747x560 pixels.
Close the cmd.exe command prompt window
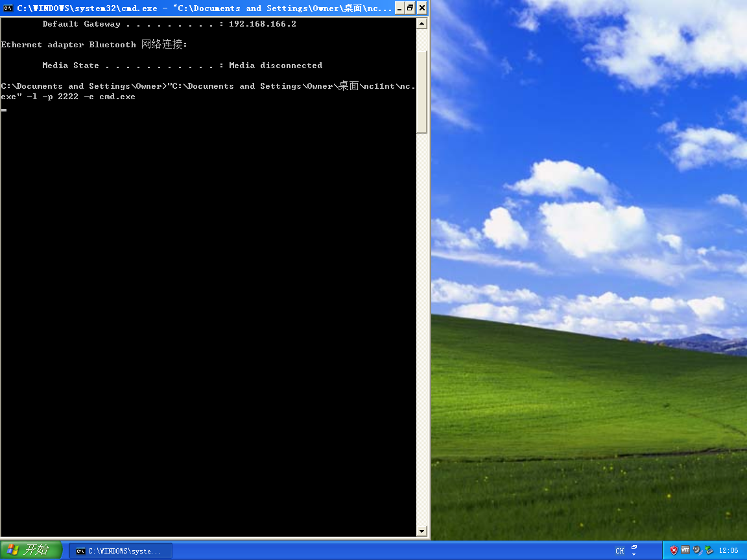click(x=422, y=8)
